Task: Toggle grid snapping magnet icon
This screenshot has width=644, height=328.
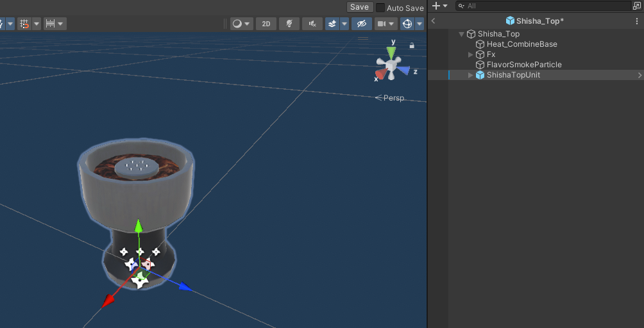Action: click(24, 24)
